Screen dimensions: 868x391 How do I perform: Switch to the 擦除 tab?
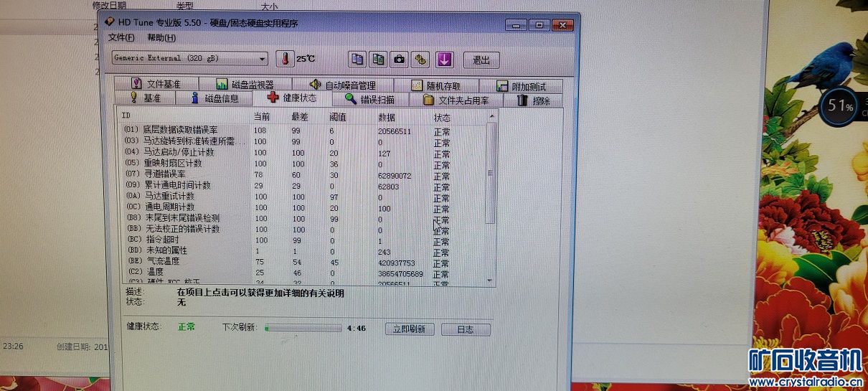click(x=534, y=100)
